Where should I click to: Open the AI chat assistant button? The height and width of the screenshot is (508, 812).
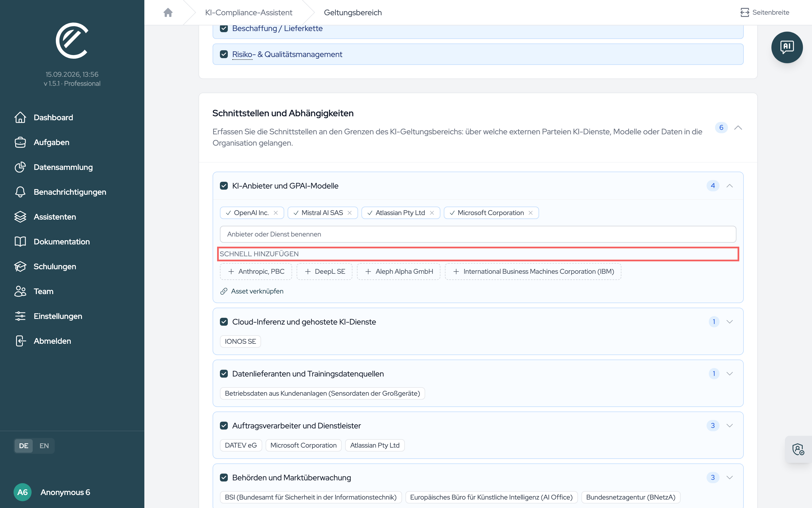[x=787, y=47]
